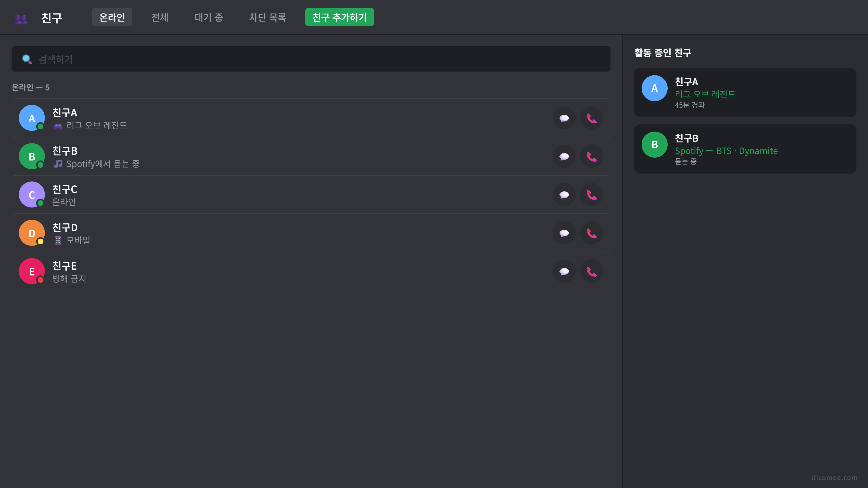Screen dimensions: 868x488
Task: Click the game controller icon under 친구A
Action: tap(58, 126)
